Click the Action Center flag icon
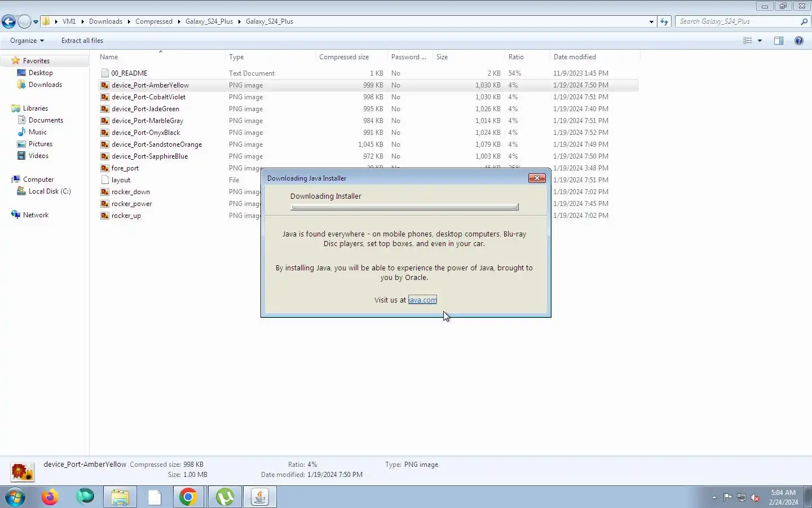This screenshot has width=812, height=508. coord(727,497)
